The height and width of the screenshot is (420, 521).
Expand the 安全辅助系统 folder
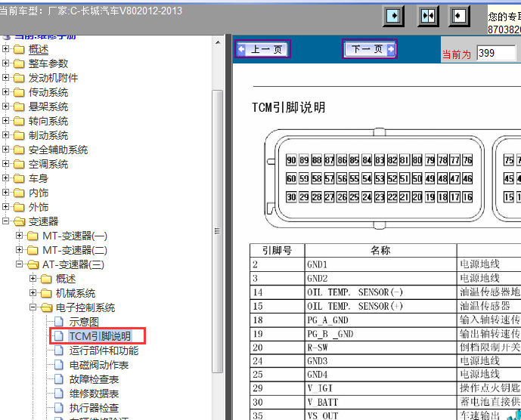5,149
